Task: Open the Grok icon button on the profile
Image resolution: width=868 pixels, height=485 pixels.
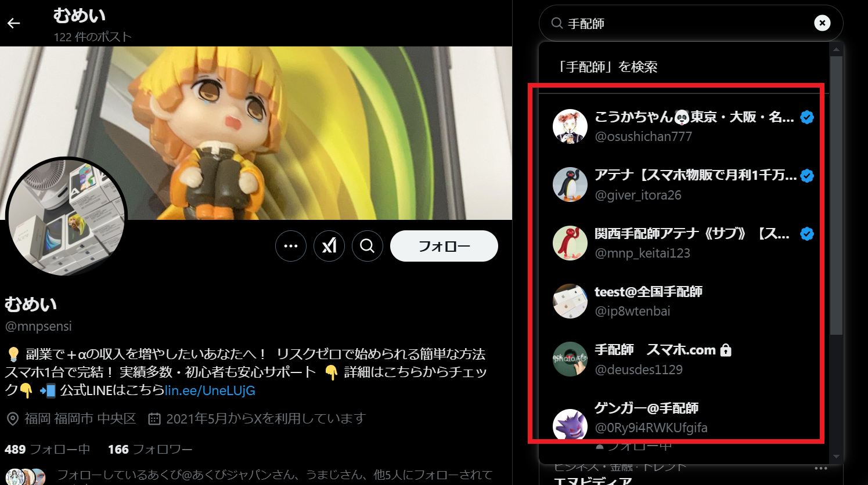Action: [x=329, y=246]
